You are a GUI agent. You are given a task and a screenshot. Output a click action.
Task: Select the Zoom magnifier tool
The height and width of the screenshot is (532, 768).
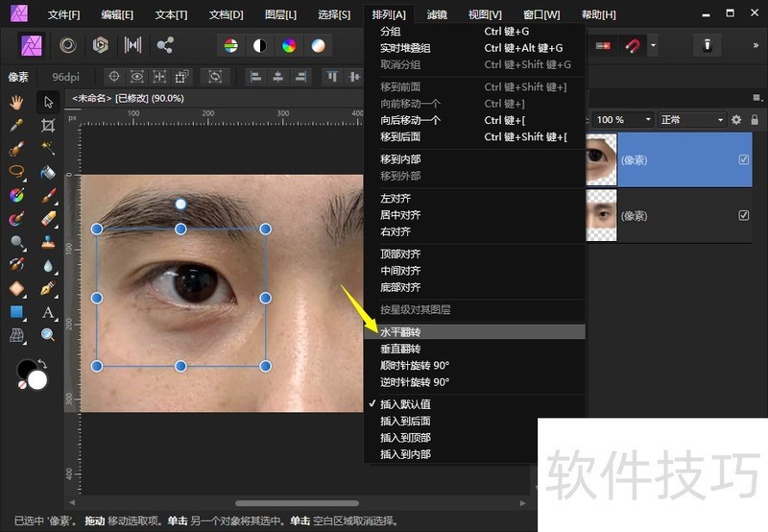point(48,335)
